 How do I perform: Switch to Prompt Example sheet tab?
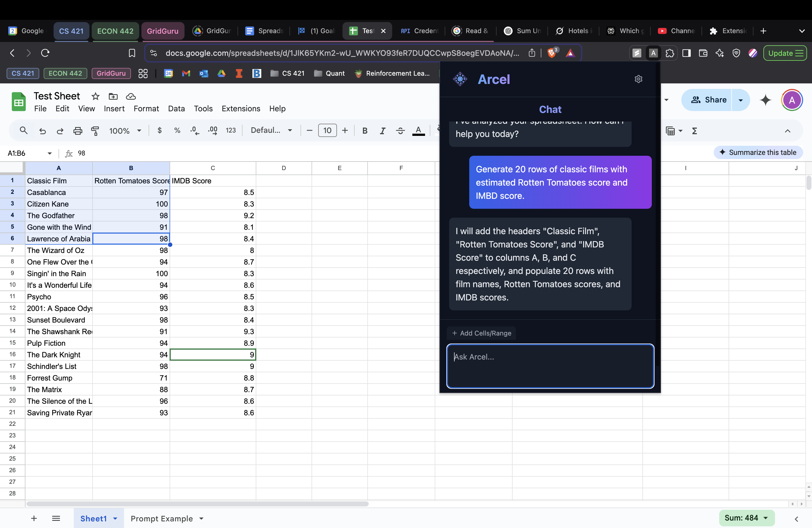(162, 518)
